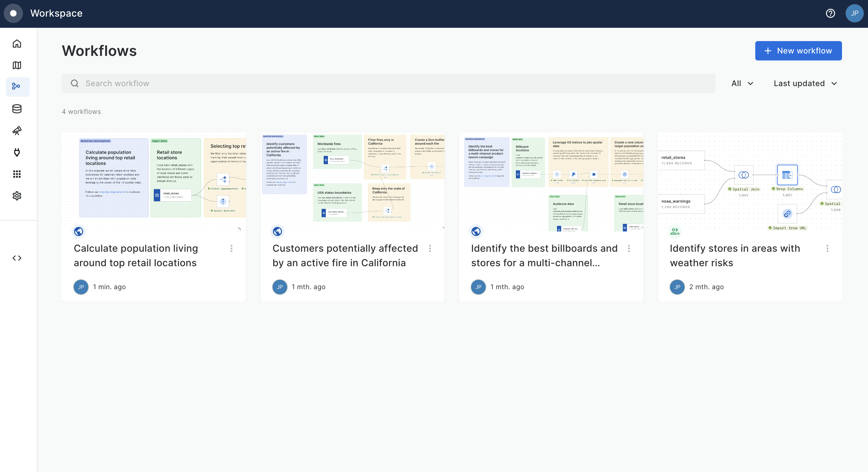Open Settings gear in sidebar
Image resolution: width=868 pixels, height=472 pixels.
[17, 196]
